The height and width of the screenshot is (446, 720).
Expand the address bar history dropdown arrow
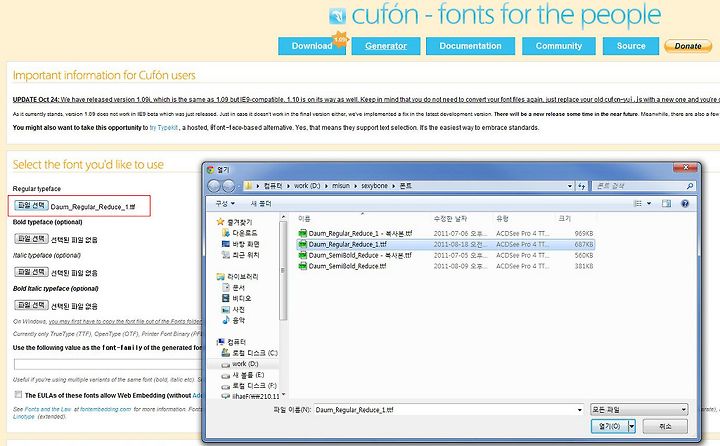coord(569,186)
